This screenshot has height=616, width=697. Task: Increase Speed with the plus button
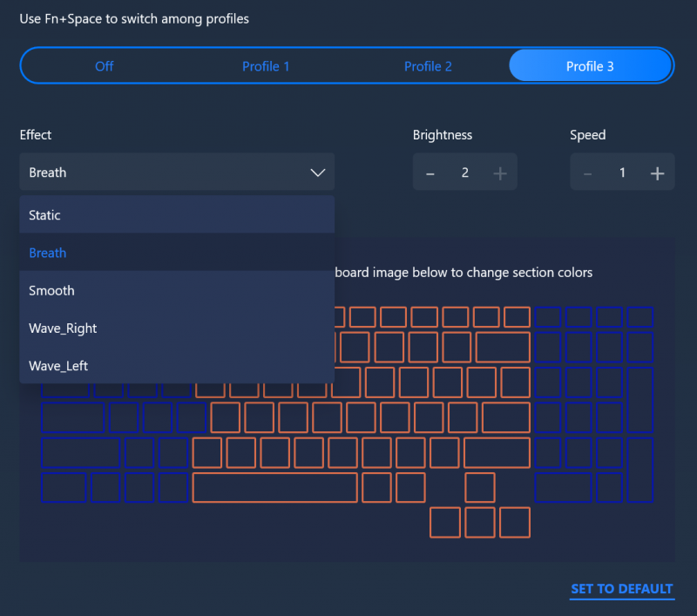click(x=657, y=172)
